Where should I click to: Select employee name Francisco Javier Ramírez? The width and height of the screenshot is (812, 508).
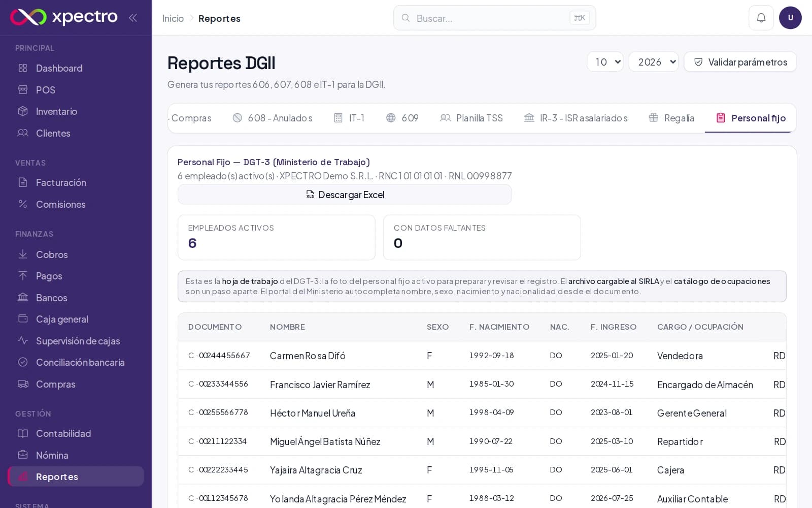point(320,385)
